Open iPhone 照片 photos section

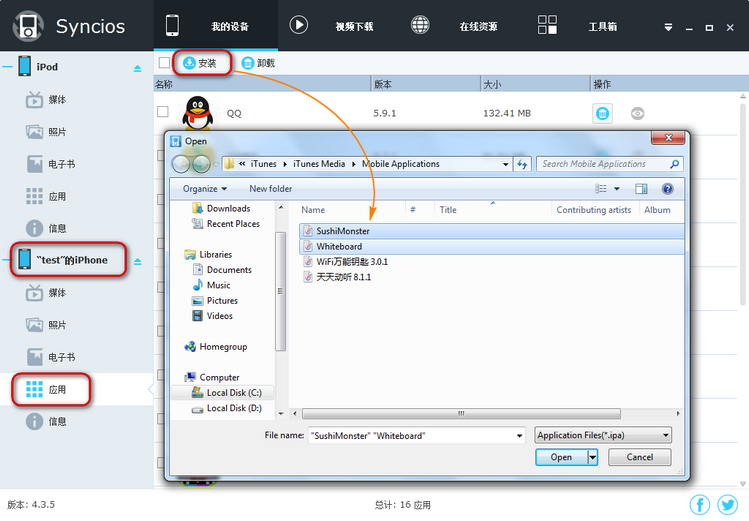46,325
